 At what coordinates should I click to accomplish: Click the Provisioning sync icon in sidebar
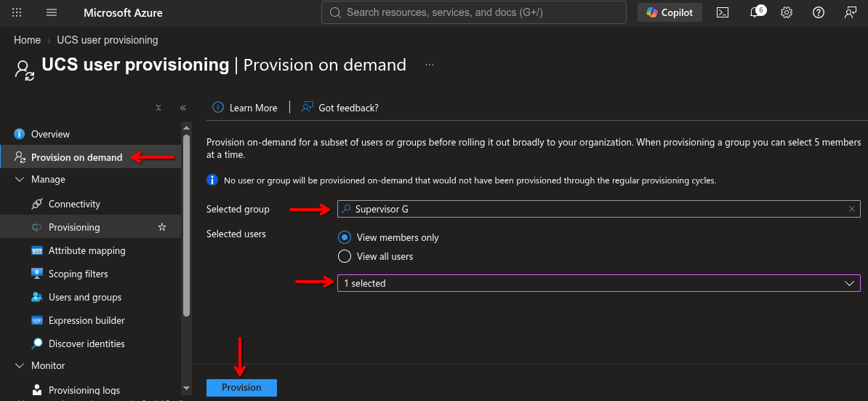pyautogui.click(x=37, y=227)
